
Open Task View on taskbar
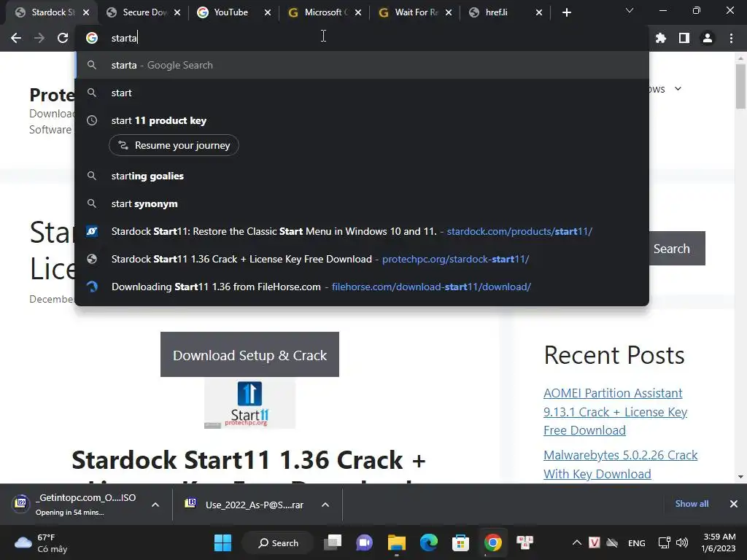333,542
